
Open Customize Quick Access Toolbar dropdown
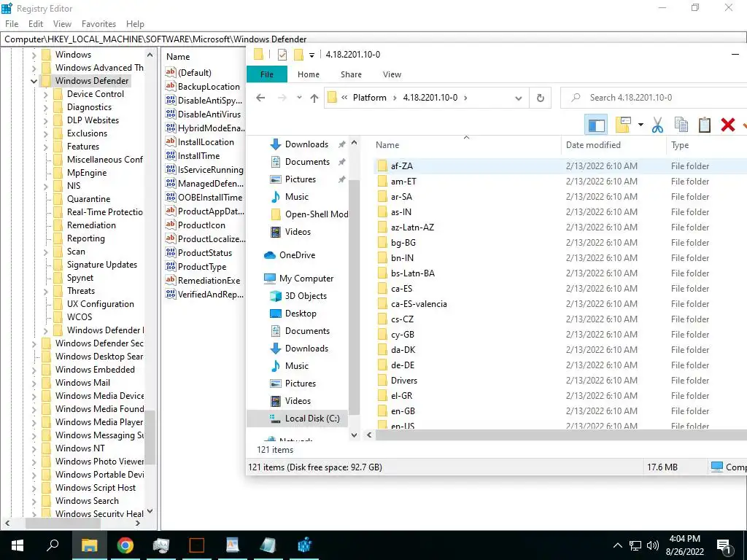(x=311, y=55)
